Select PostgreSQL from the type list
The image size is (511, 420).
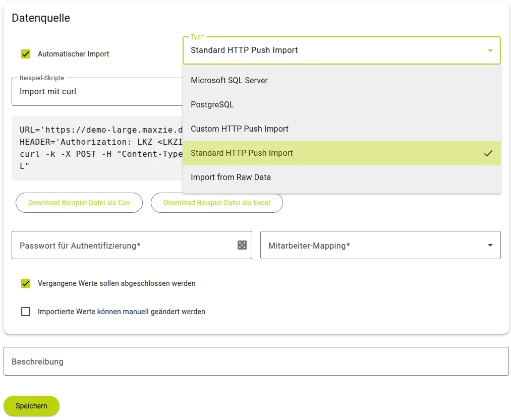[212, 104]
